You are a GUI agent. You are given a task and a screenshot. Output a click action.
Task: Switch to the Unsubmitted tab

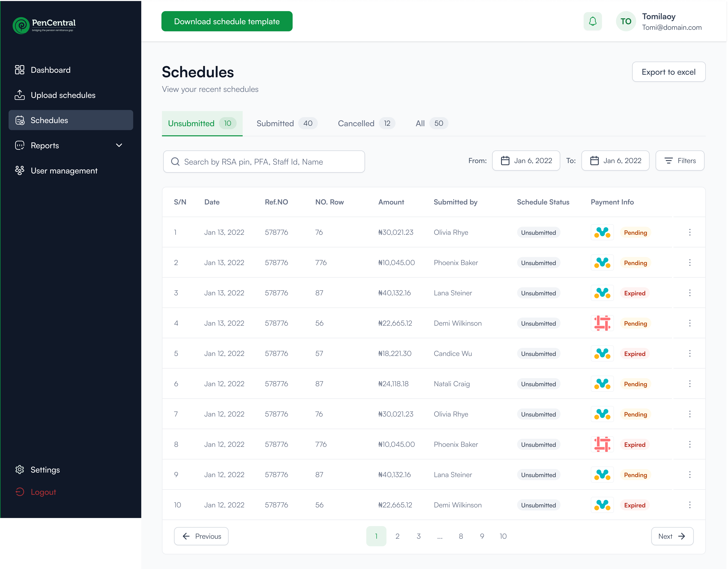202,123
